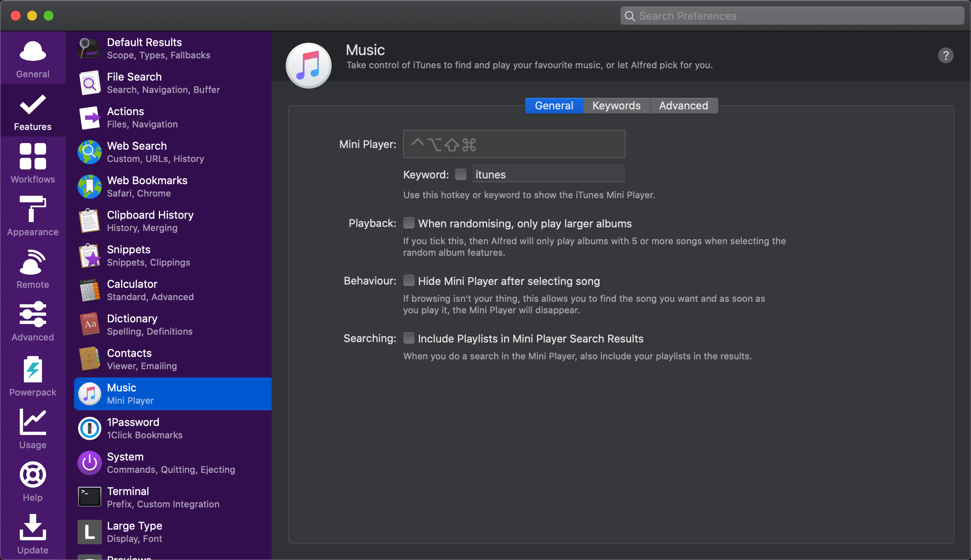
Task: Click the itunes keyword text field
Action: click(548, 174)
